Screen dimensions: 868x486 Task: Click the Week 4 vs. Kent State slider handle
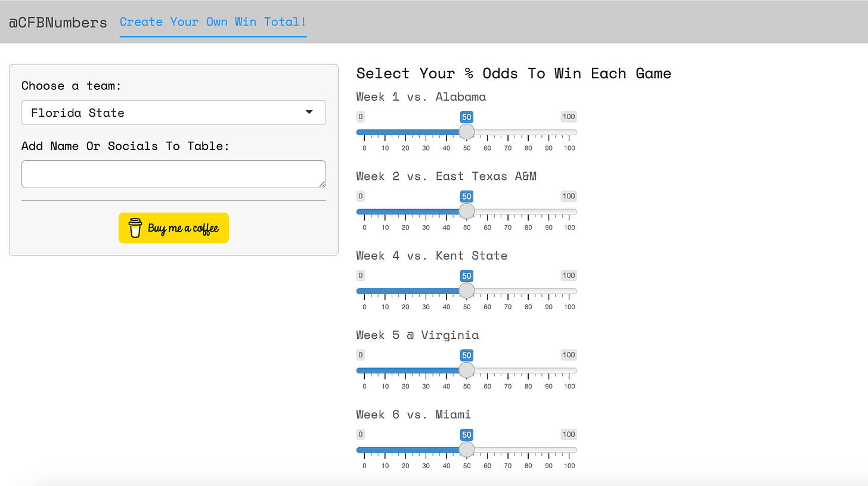coord(467,291)
